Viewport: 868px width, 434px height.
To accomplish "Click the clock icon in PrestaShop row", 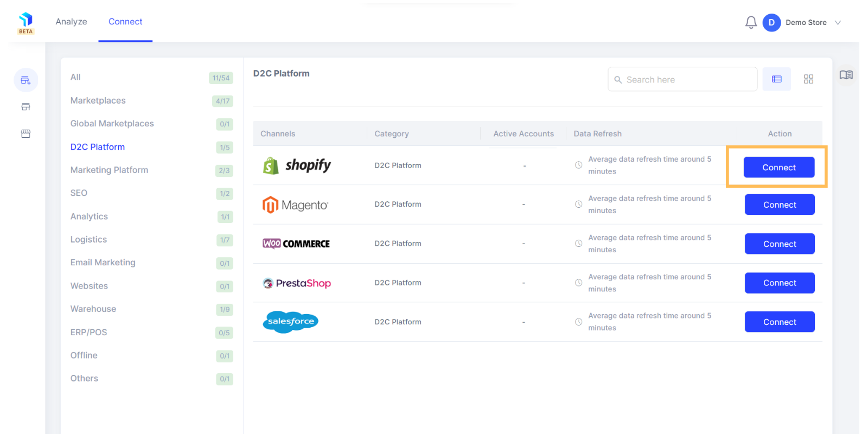I will coord(579,283).
